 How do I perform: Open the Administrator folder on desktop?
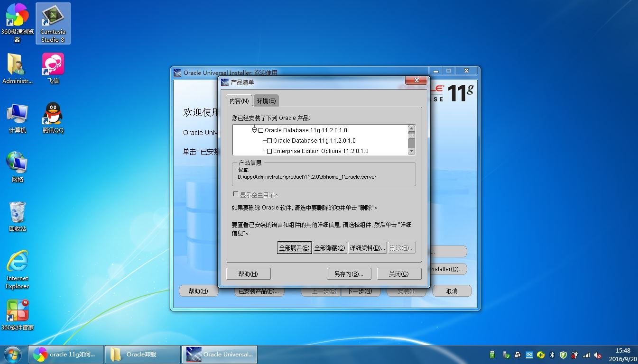tap(18, 68)
